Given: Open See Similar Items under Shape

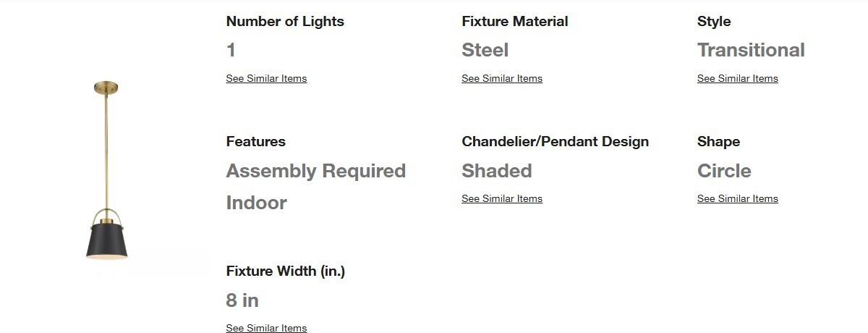Looking at the screenshot, I should click(738, 198).
